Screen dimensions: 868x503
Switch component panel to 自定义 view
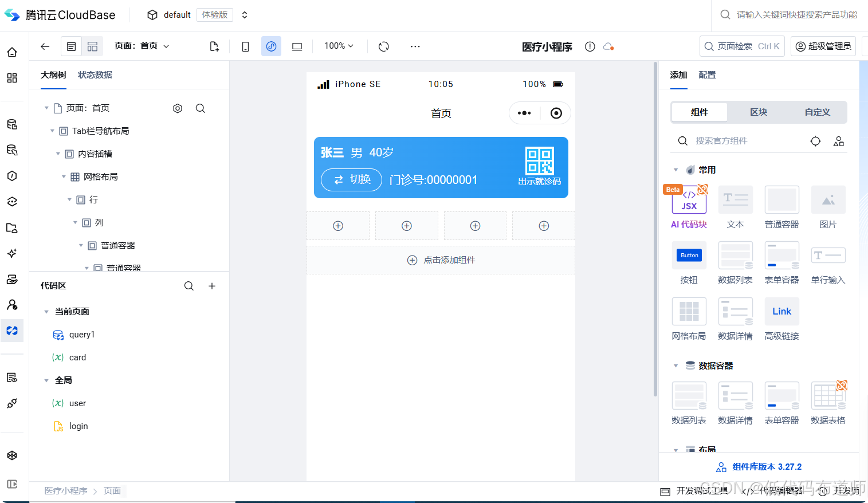pos(817,112)
